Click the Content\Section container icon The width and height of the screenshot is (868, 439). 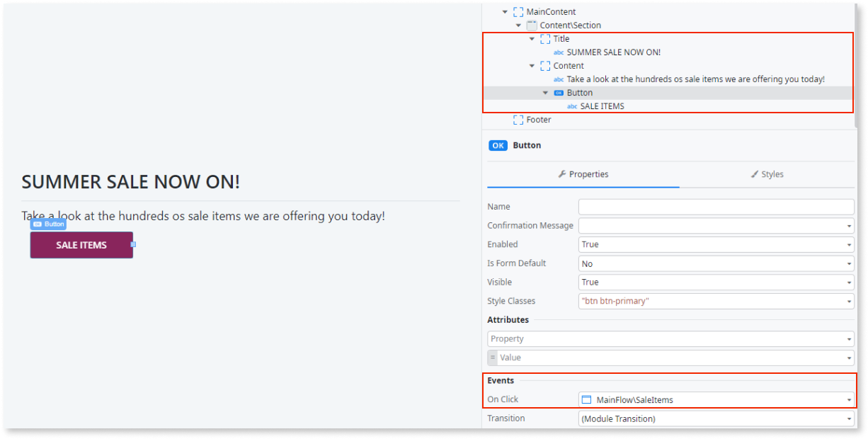(x=530, y=25)
